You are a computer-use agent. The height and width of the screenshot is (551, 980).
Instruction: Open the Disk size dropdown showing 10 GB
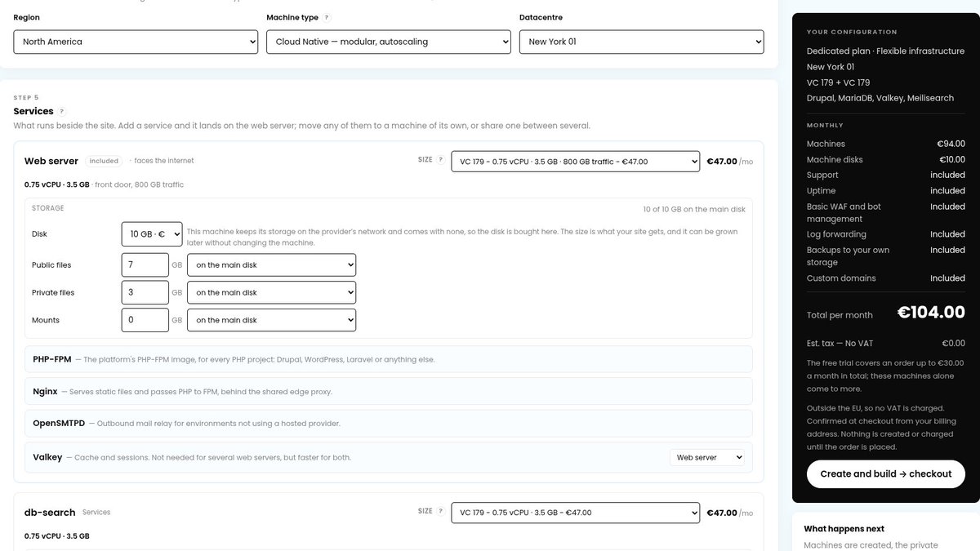(152, 234)
